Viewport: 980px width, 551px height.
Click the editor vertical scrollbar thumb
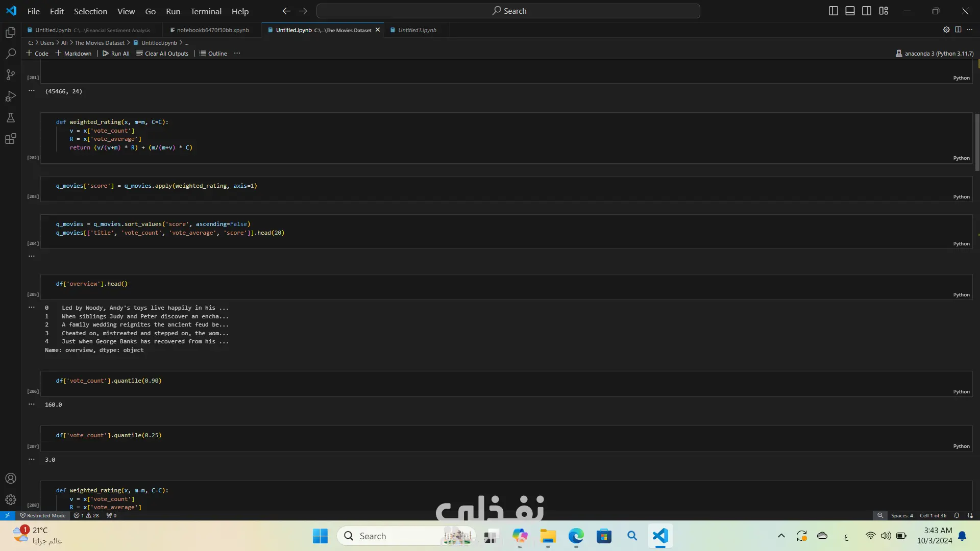coord(977,142)
